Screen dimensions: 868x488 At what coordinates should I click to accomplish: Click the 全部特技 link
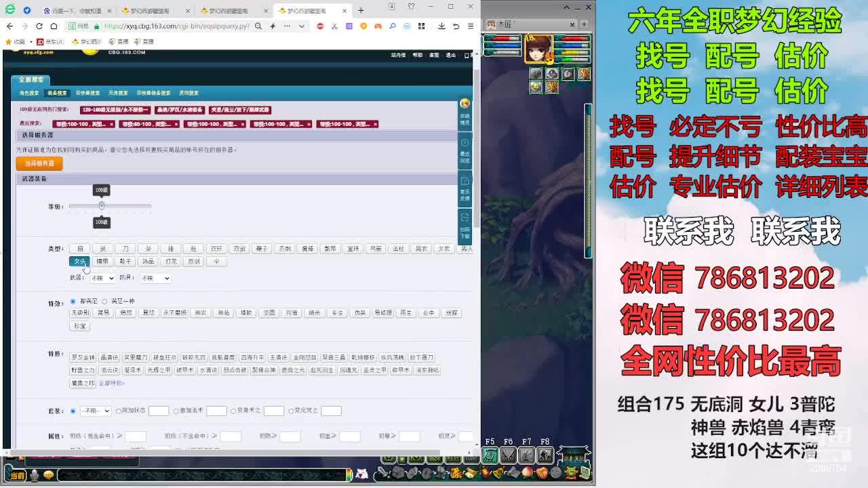(x=111, y=384)
